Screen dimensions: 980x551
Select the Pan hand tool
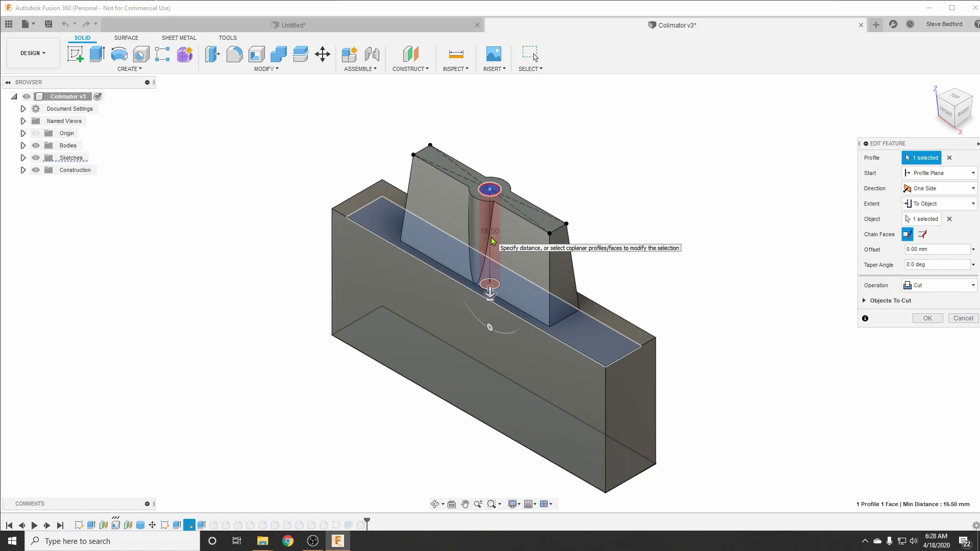click(x=465, y=504)
